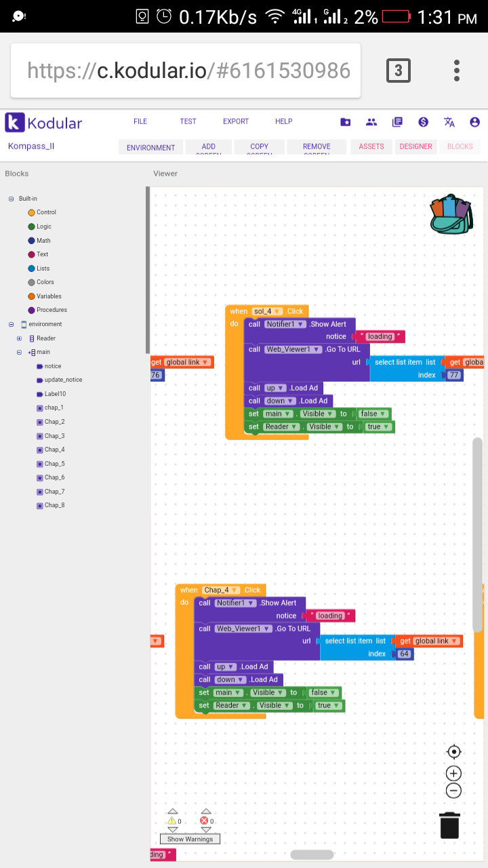Screen dimensions: 488x868
Task: Center workspace with the crosshair icon
Action: tap(454, 751)
